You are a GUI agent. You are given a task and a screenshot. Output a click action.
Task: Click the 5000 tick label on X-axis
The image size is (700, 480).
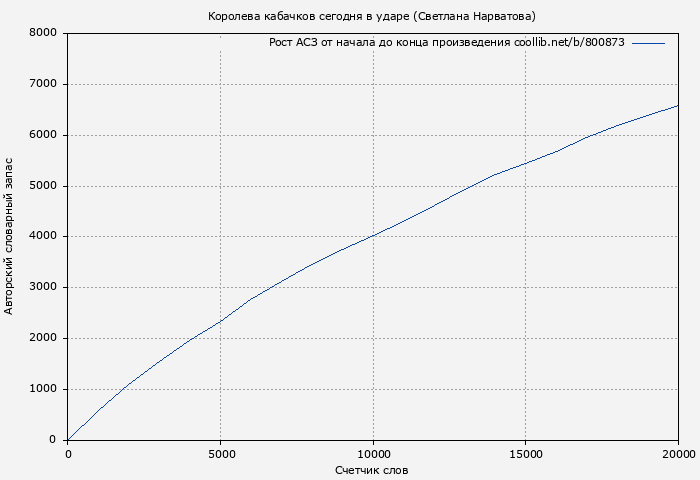point(220,454)
